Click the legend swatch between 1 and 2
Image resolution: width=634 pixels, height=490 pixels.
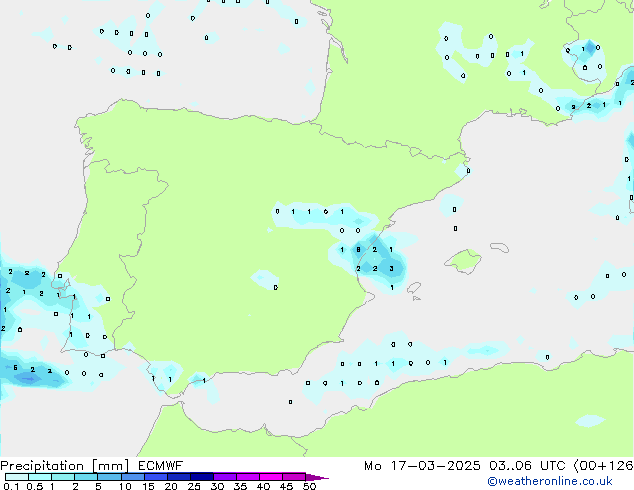point(63,477)
